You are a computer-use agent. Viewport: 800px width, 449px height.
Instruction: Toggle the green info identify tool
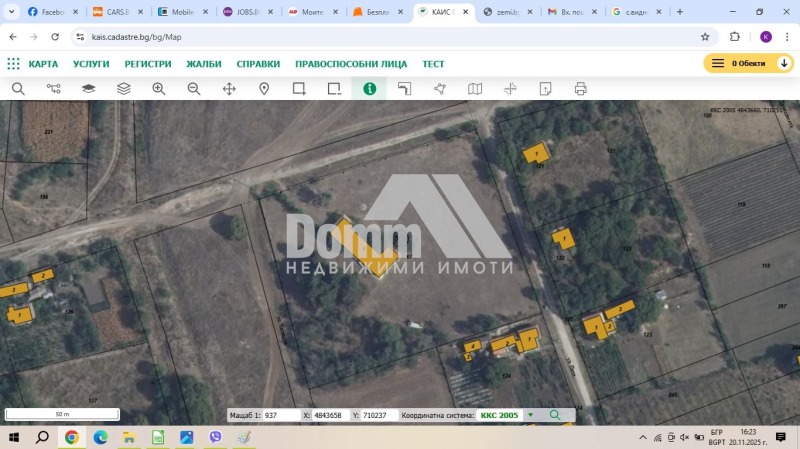click(369, 88)
